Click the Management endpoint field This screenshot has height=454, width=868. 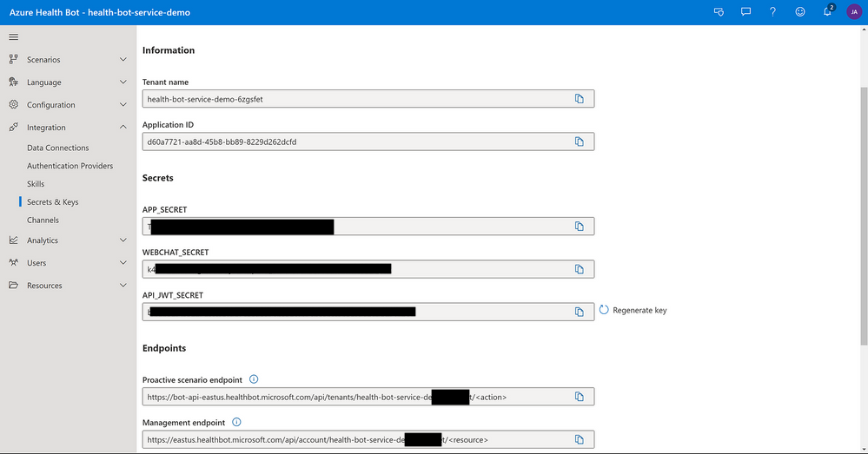click(368, 439)
